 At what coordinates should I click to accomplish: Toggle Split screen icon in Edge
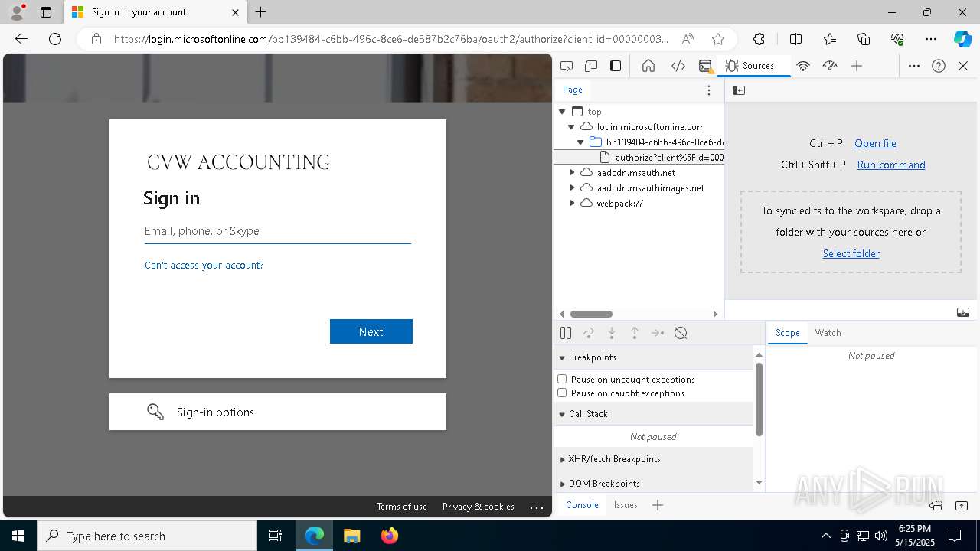click(795, 39)
